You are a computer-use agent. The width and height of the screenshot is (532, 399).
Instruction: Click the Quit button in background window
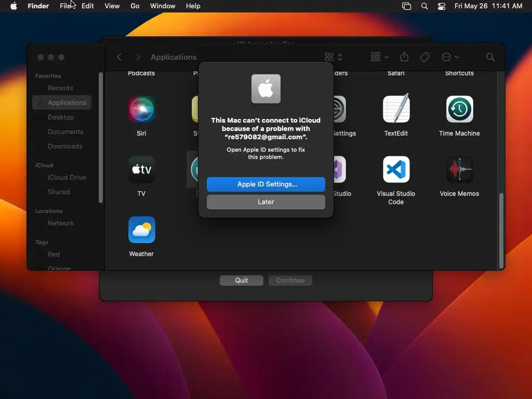[x=241, y=280]
